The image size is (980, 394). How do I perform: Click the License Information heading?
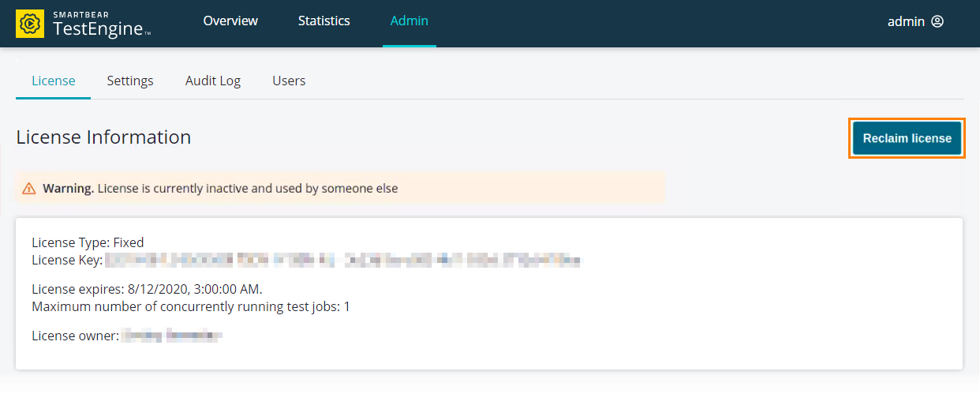pos(103,137)
